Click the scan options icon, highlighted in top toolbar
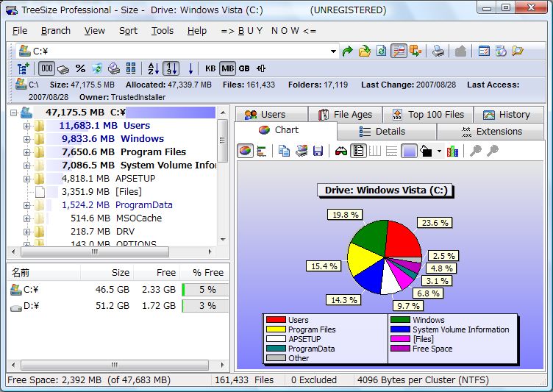 pos(399,51)
